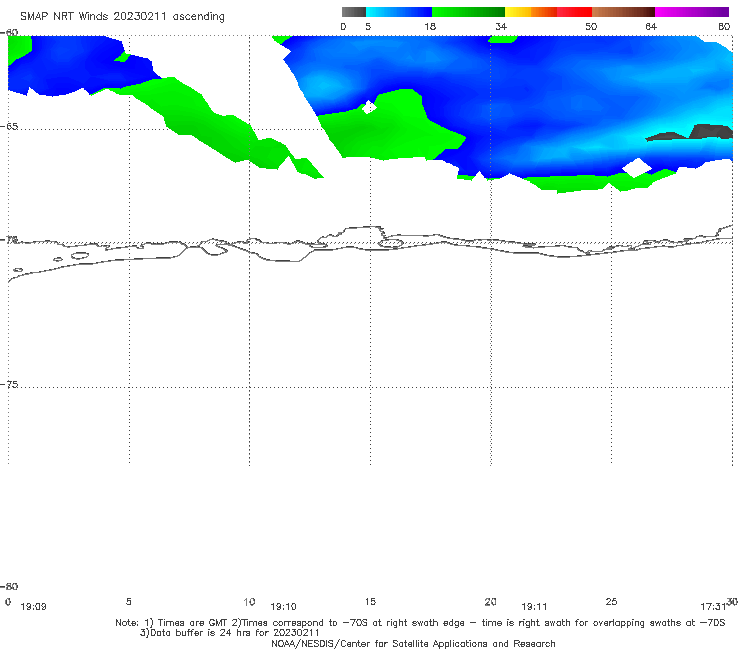Select the gray segment of the wind color bar
The image size is (740, 650).
tap(354, 12)
